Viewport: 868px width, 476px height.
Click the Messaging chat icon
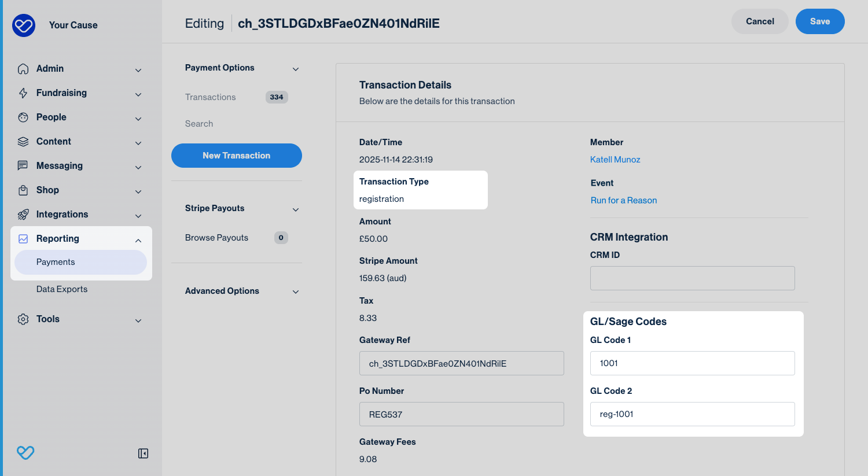[x=23, y=166]
